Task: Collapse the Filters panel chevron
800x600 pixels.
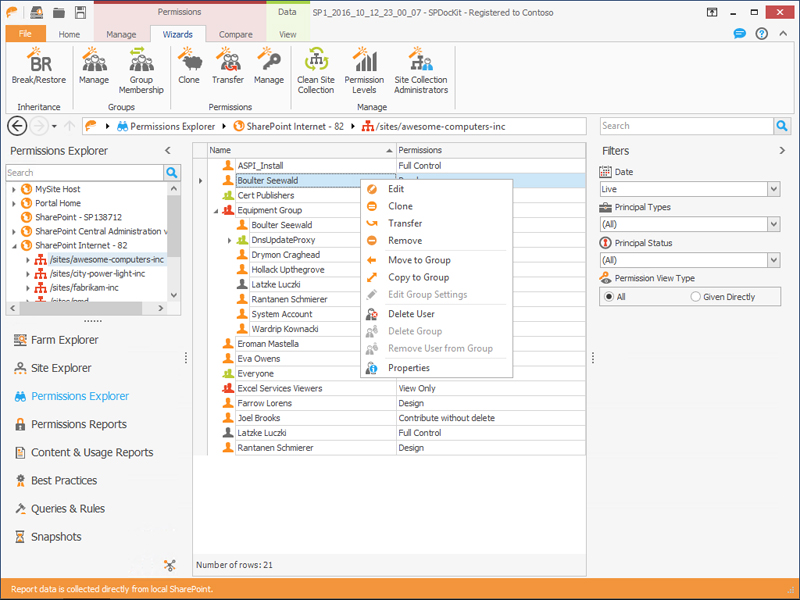Action: point(782,151)
